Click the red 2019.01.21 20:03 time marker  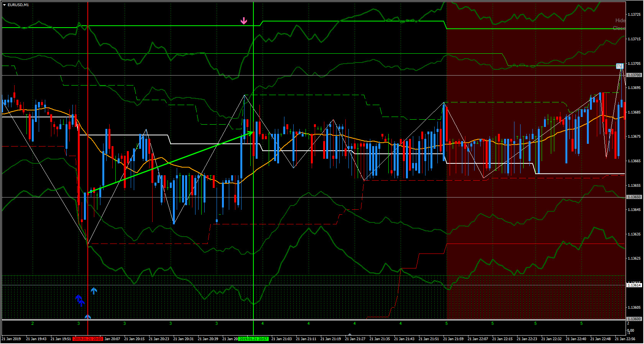(88, 339)
